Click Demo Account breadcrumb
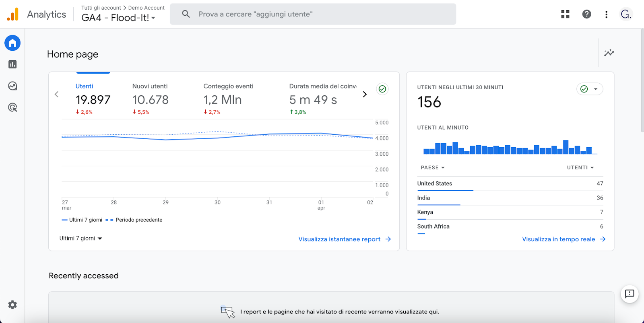644x323 pixels. (x=147, y=8)
